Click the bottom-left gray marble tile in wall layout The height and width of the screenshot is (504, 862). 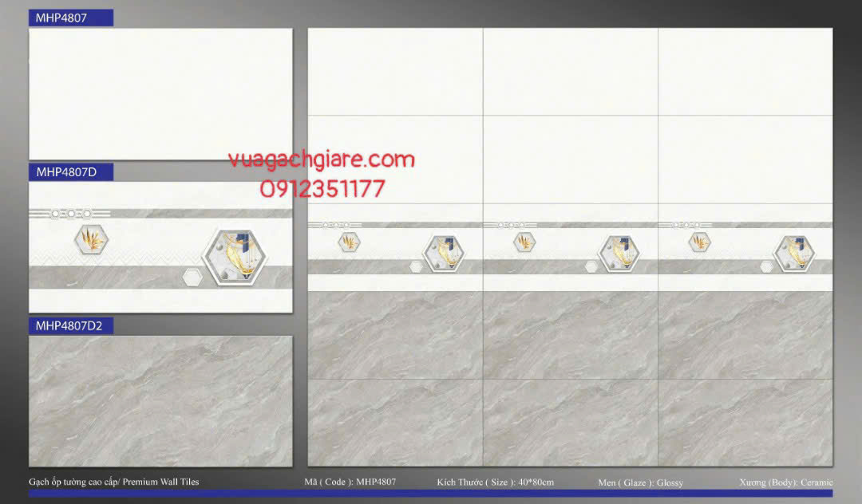[x=395, y=422]
